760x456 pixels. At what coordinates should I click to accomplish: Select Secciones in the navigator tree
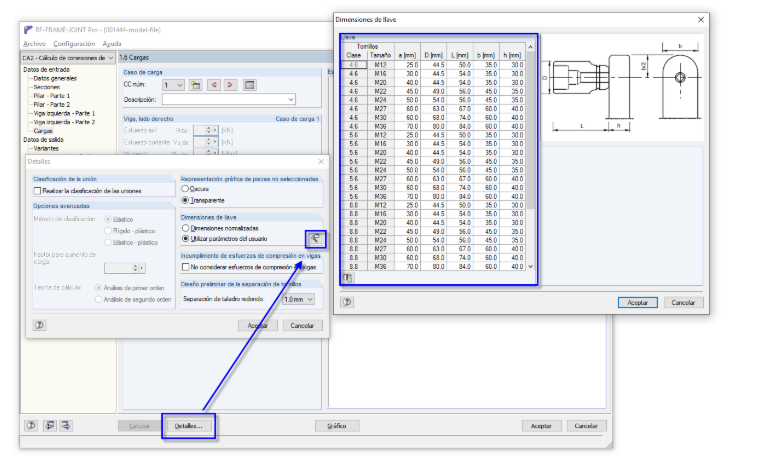pos(47,87)
